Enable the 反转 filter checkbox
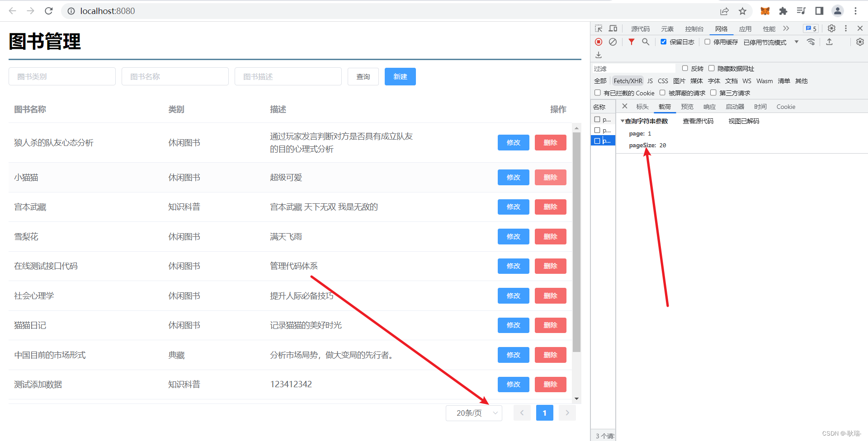 [685, 68]
